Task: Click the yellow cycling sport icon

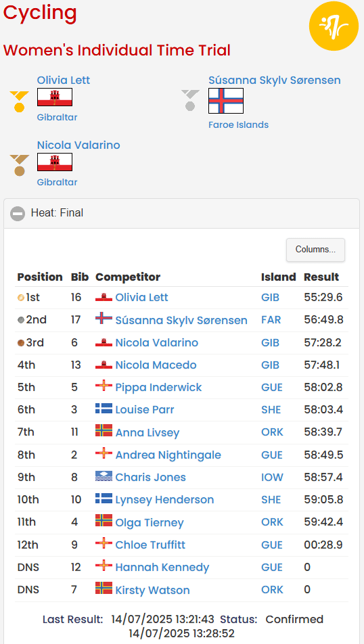Action: (334, 26)
